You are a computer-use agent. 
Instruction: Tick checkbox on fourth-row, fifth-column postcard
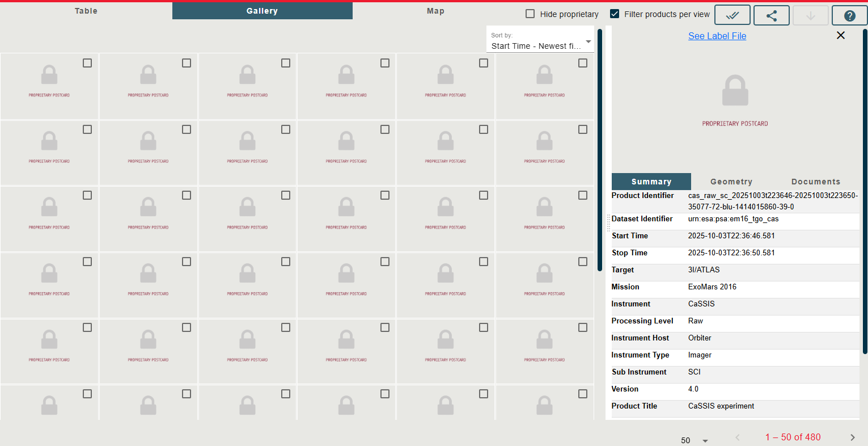click(x=484, y=262)
